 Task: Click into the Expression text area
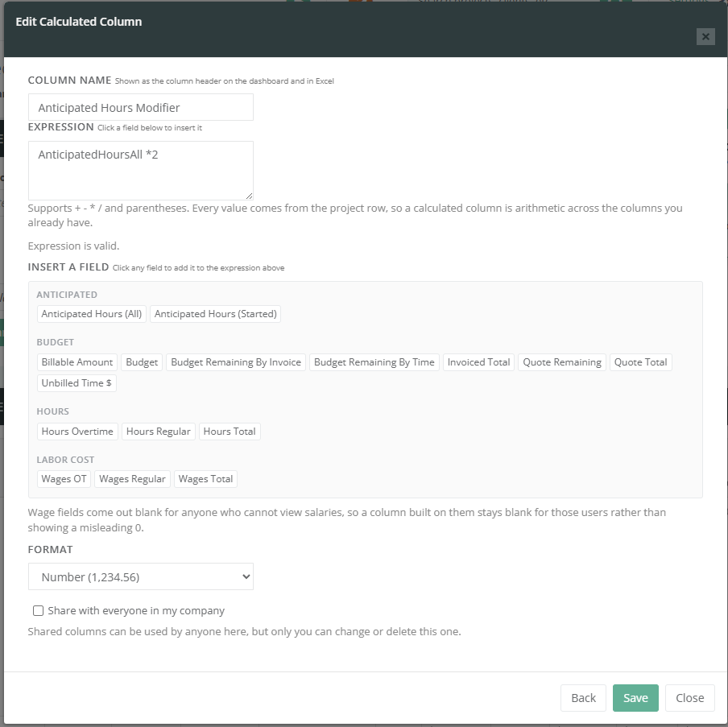pyautogui.click(x=141, y=171)
